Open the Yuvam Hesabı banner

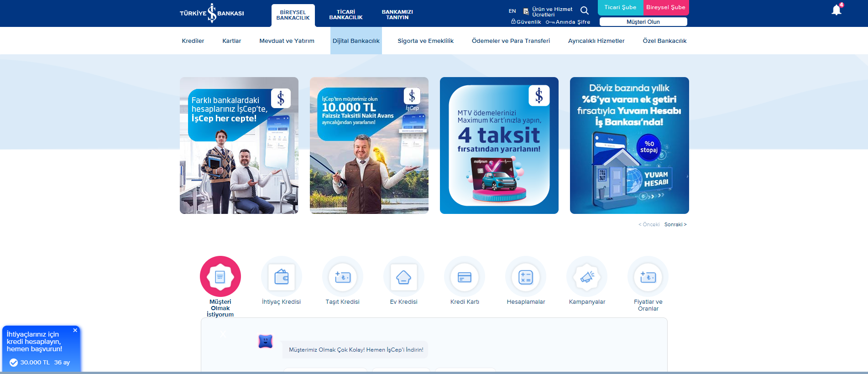coord(629,145)
